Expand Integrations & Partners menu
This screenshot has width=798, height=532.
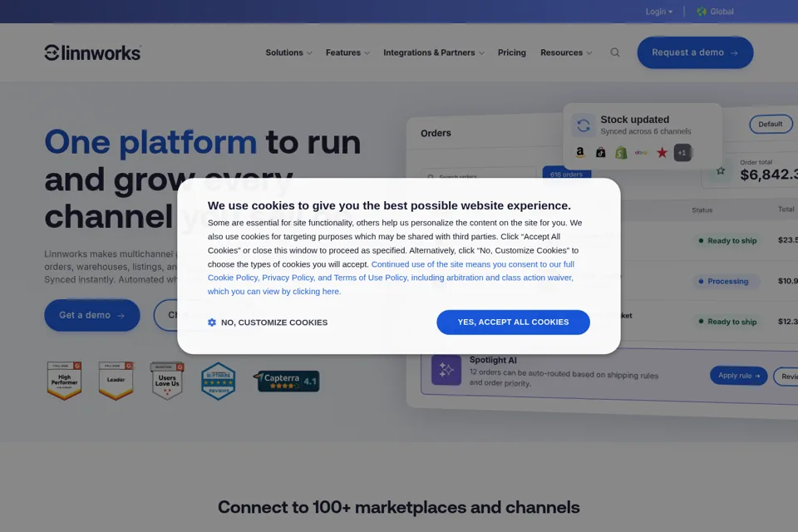point(434,52)
